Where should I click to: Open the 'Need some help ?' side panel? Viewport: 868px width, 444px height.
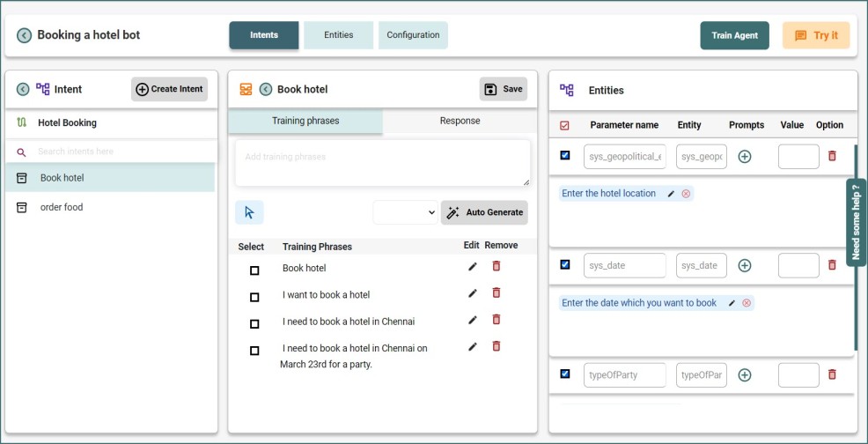point(856,222)
